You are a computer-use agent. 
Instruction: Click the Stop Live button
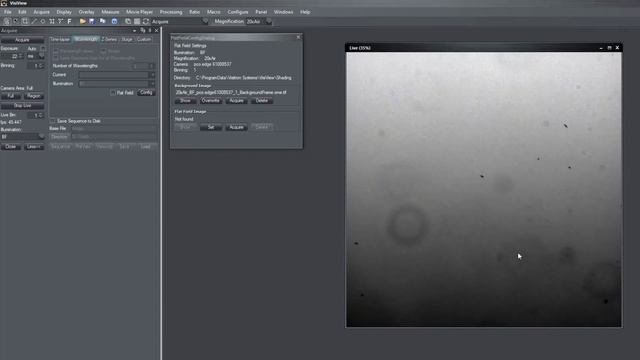click(22, 106)
